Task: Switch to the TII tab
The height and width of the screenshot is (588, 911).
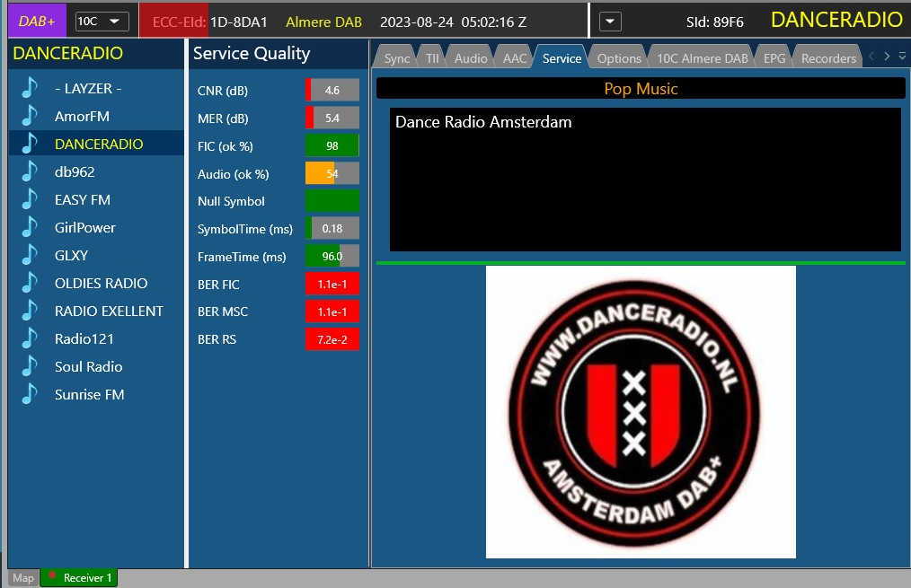Action: 431,58
